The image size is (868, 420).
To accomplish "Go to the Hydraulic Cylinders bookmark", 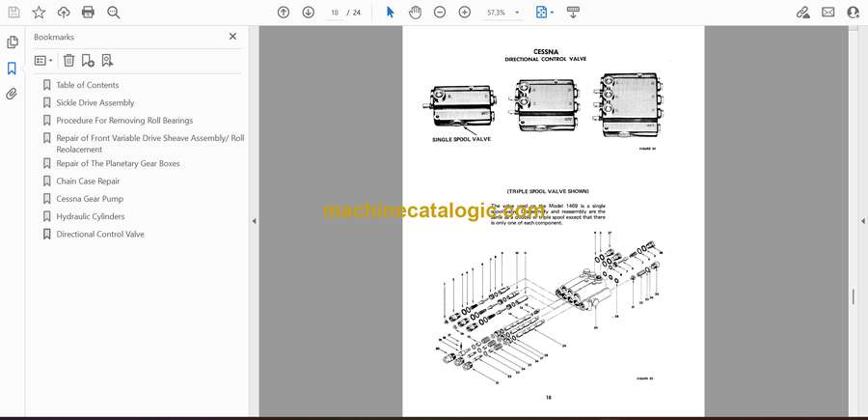I will tap(91, 216).
